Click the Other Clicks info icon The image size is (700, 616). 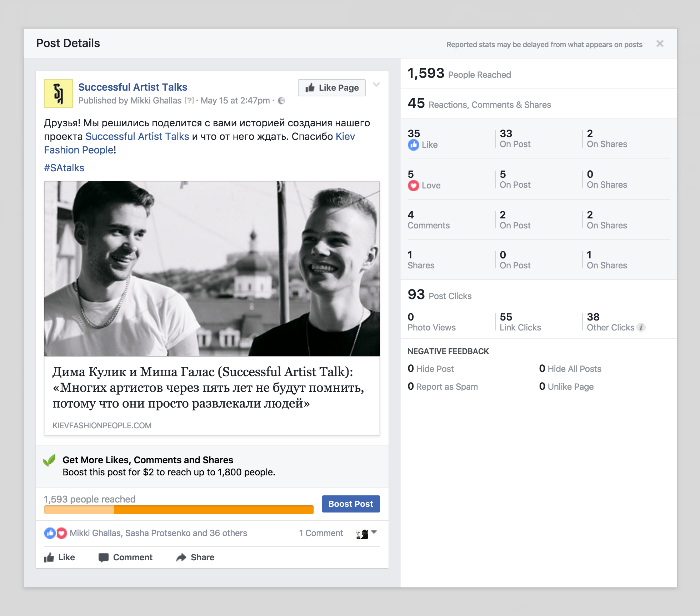tap(641, 327)
